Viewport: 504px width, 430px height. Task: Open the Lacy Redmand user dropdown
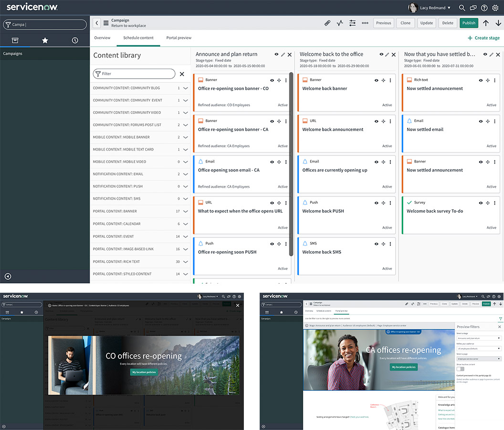click(429, 8)
